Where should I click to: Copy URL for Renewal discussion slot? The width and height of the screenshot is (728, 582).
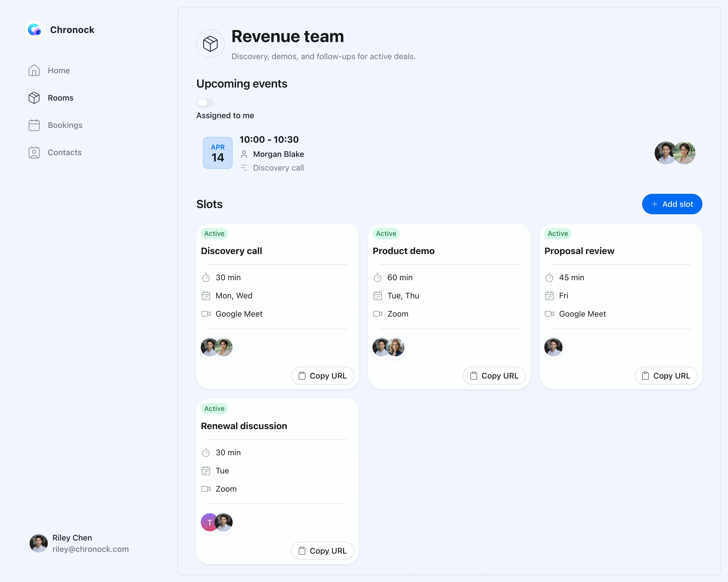(x=322, y=551)
